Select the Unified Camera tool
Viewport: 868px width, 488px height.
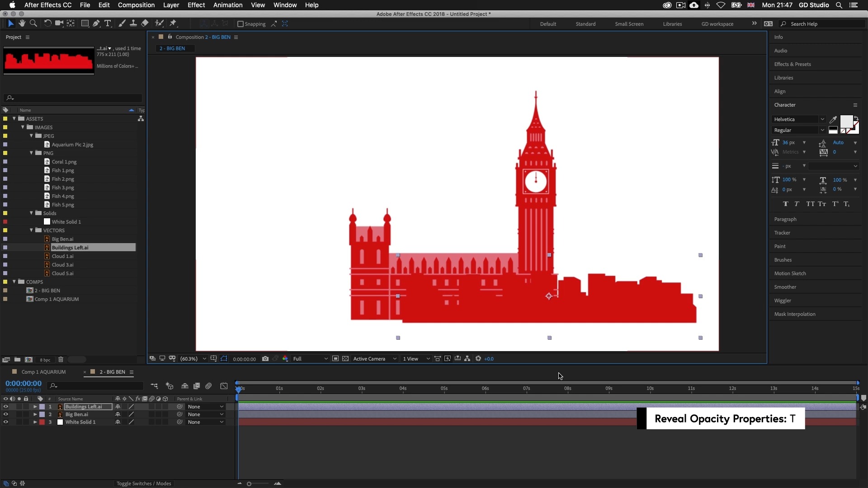(59, 23)
